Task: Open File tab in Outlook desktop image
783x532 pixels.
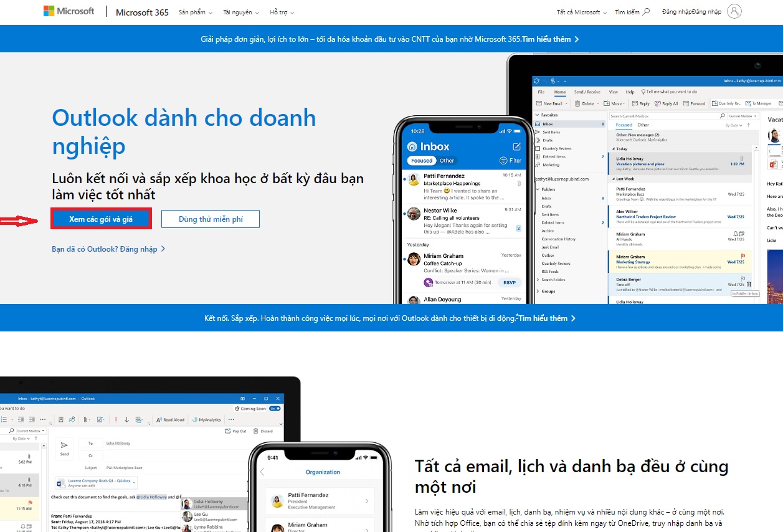Action: point(541,92)
